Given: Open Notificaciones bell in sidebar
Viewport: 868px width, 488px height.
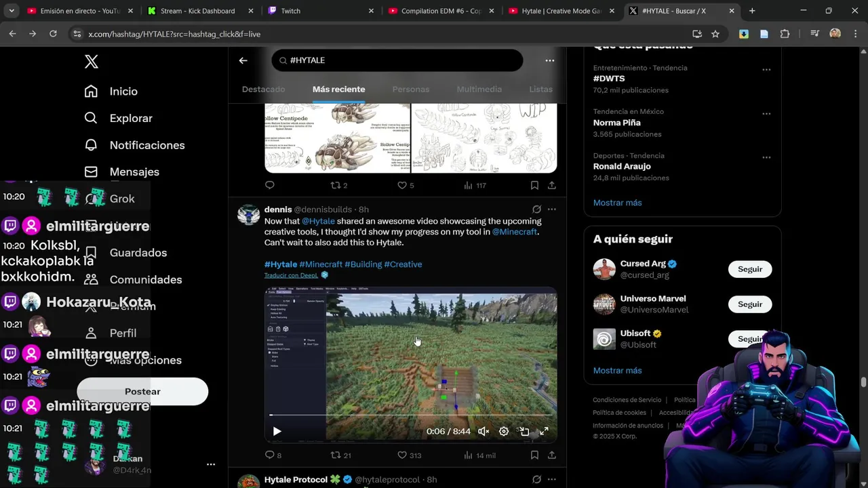Looking at the screenshot, I should 134,145.
